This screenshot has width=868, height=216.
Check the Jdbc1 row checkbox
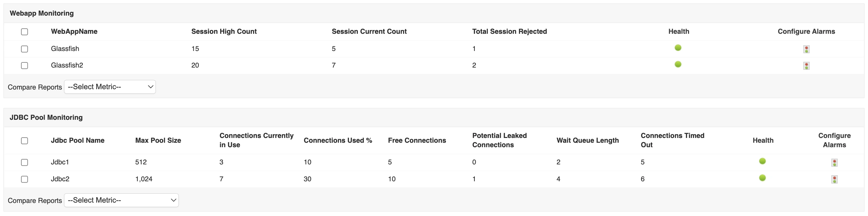24,162
